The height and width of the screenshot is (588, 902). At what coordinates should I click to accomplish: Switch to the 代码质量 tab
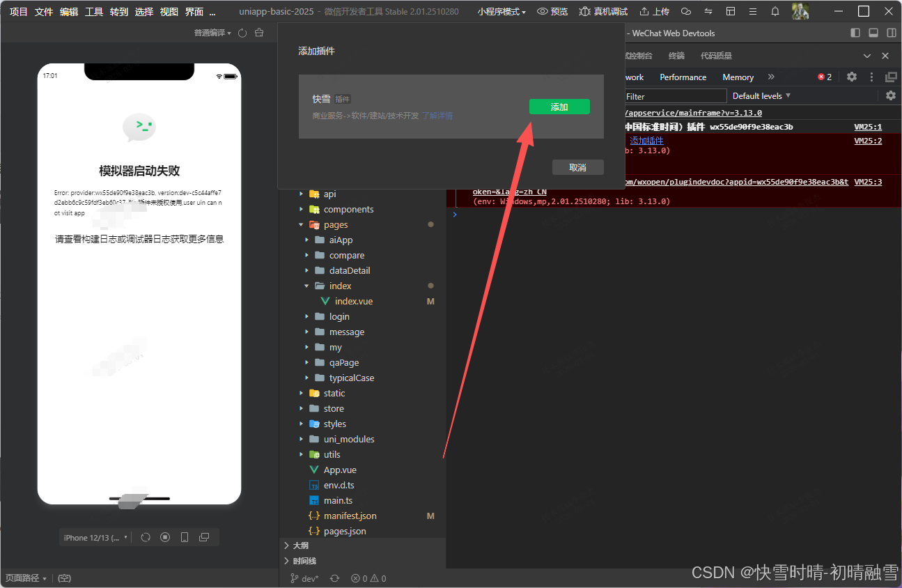coord(716,56)
